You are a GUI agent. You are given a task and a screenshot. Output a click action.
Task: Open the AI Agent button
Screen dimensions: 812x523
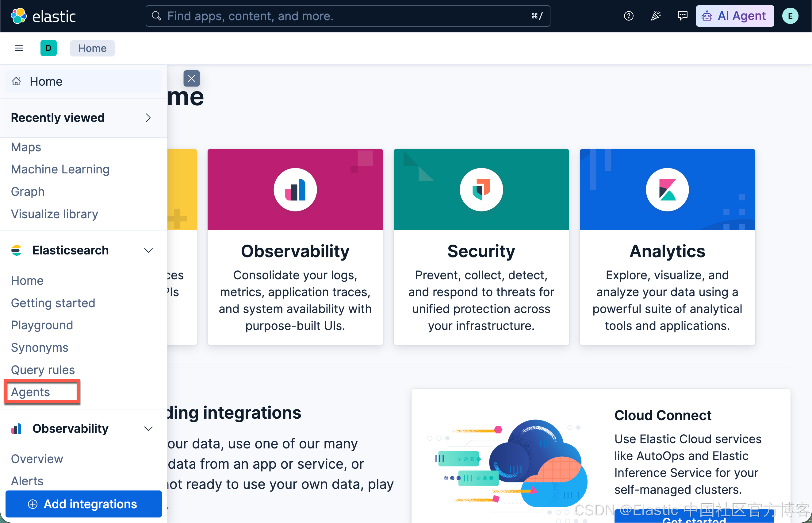tap(735, 16)
